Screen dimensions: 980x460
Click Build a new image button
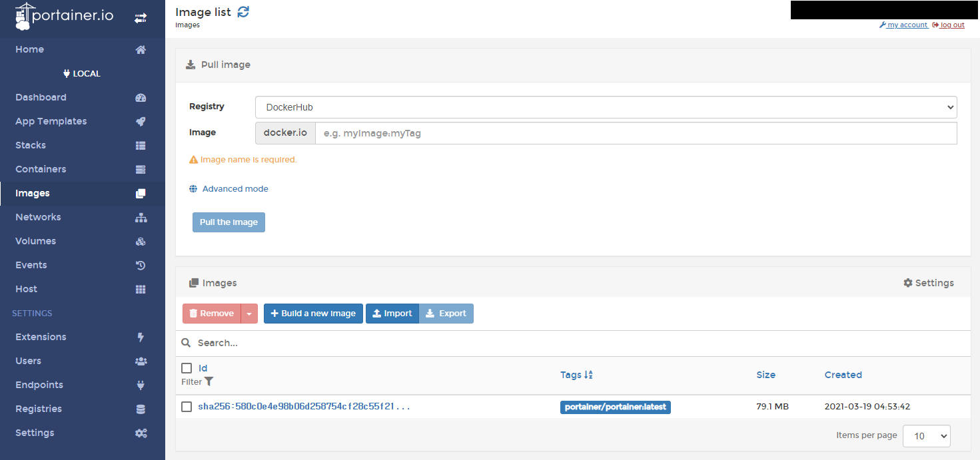[x=313, y=314]
